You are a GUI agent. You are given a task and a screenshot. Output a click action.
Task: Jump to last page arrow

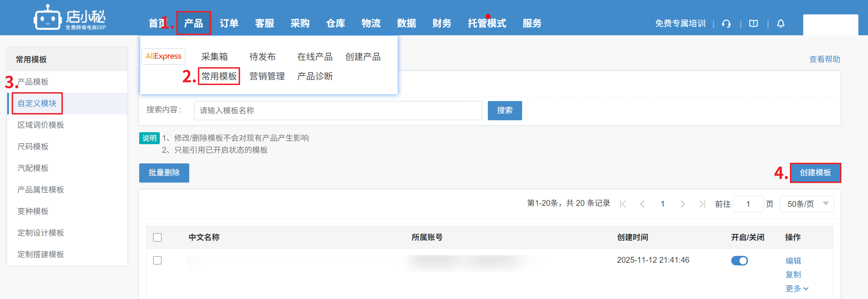702,204
